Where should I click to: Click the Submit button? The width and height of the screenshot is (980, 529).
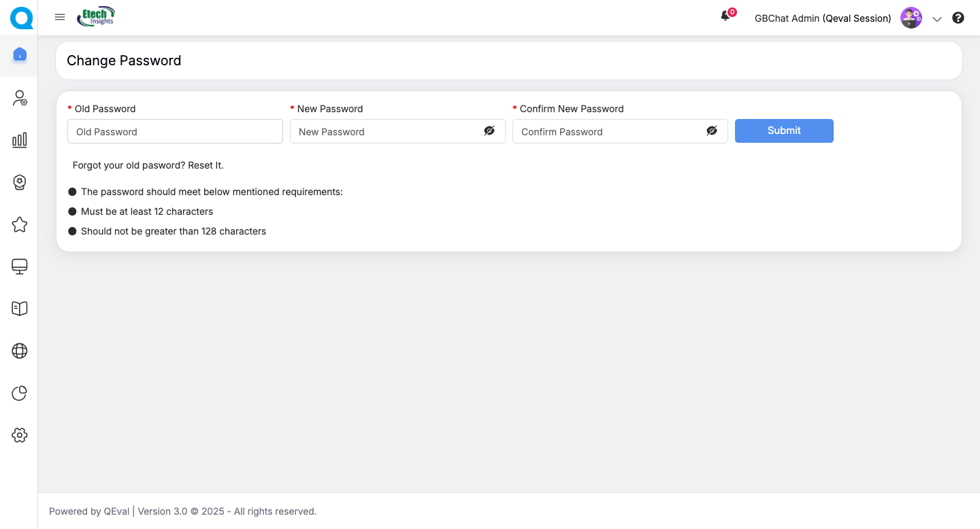[x=784, y=131]
